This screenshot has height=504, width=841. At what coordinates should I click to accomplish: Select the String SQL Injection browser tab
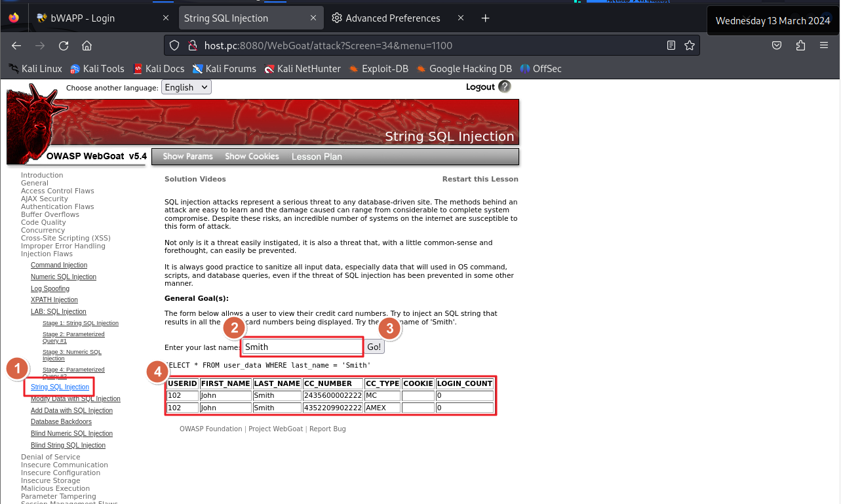(250, 18)
